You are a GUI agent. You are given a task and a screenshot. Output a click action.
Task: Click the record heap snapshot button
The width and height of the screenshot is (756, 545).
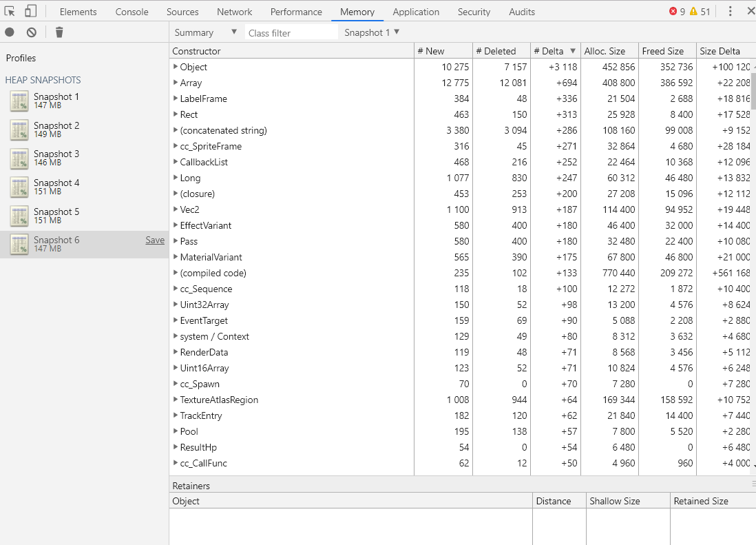pos(10,32)
